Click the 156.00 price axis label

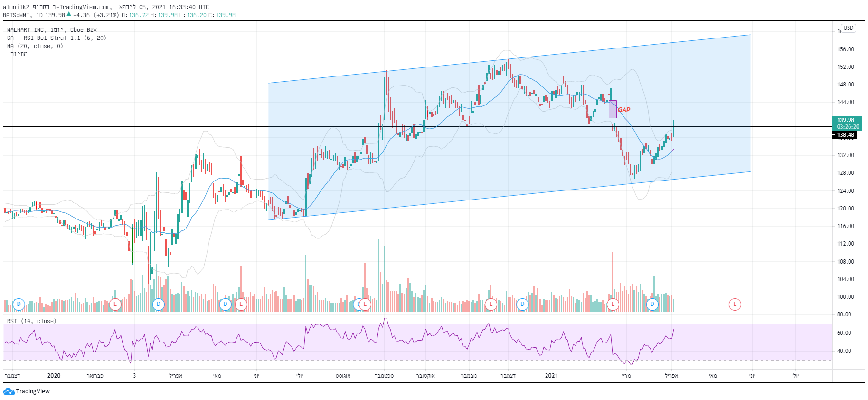[x=845, y=49]
